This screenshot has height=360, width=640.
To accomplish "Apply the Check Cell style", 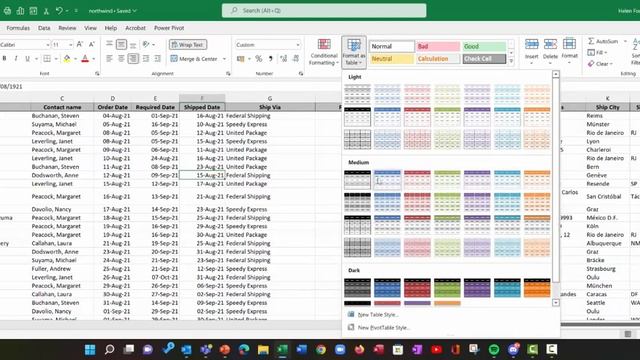I will [x=484, y=59].
